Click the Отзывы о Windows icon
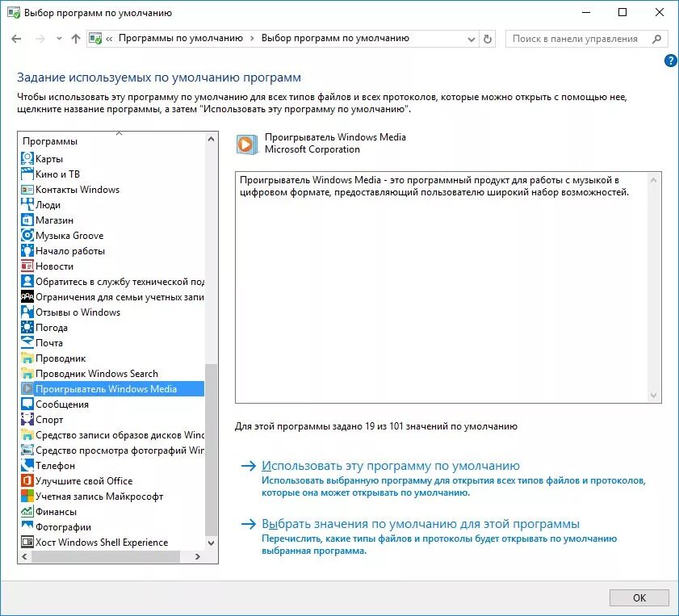 tap(27, 312)
